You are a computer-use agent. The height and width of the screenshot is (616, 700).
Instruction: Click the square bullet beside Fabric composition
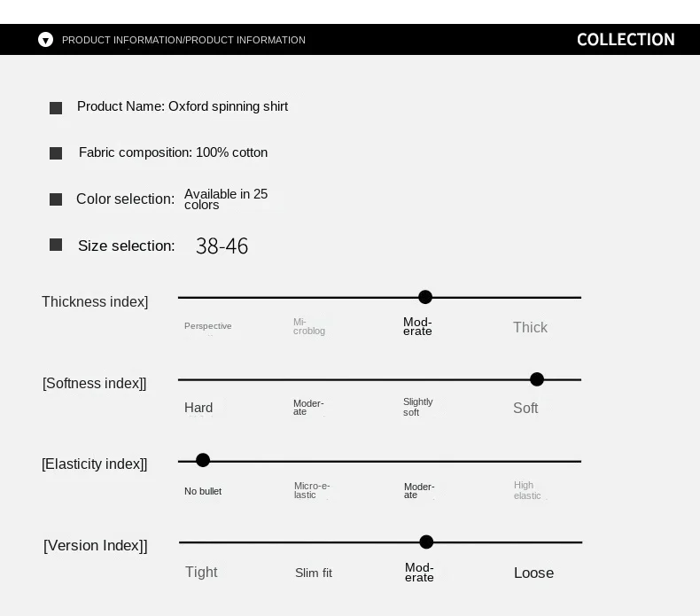(56, 153)
